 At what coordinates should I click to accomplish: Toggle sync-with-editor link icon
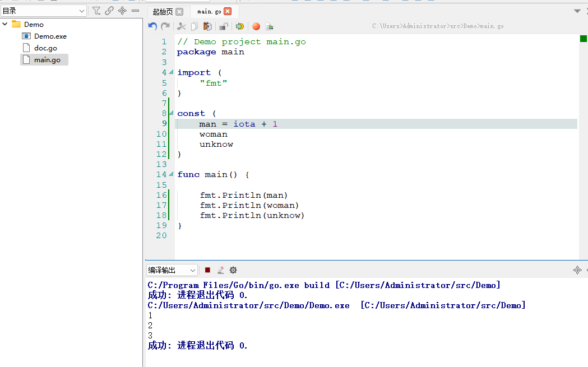coord(109,11)
